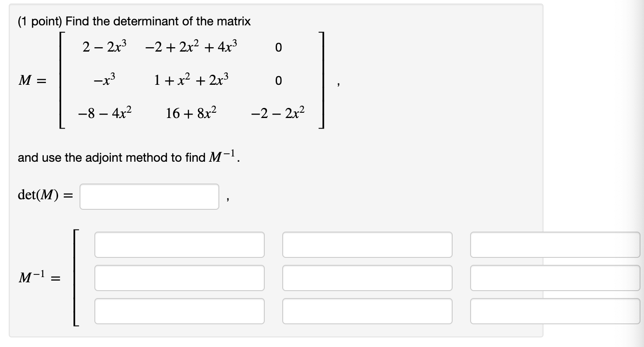Screen dimensions: 644x347
Task: Select the center entry field of M inverse
Action: pyautogui.click(x=367, y=278)
